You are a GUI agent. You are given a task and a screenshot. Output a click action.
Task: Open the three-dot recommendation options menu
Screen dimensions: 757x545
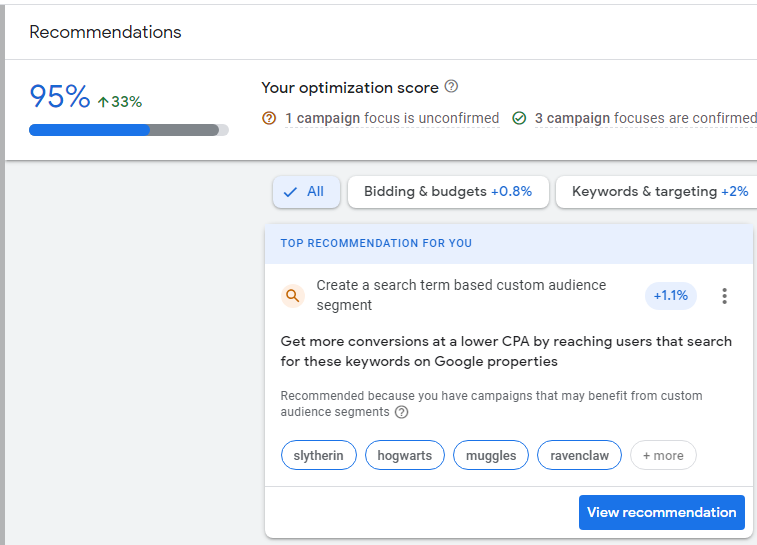point(724,295)
